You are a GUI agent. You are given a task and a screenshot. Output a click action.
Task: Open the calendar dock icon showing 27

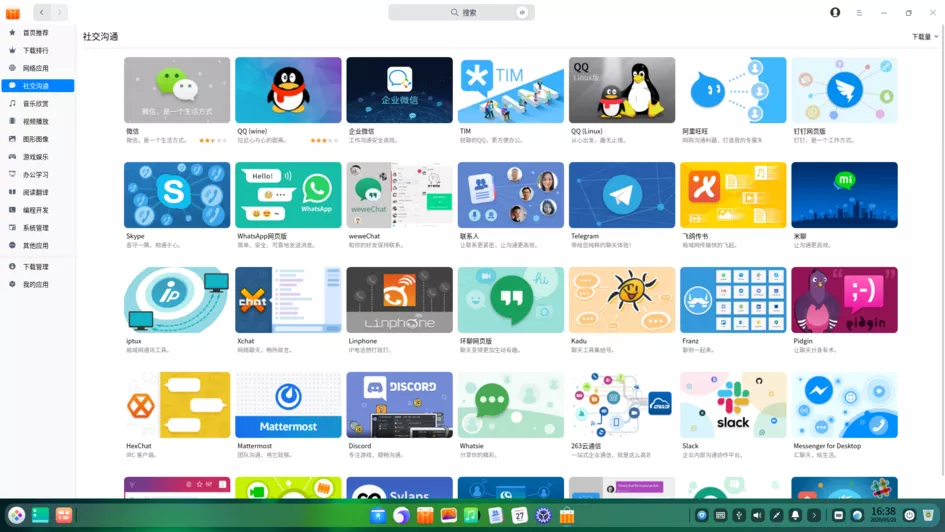tap(519, 515)
